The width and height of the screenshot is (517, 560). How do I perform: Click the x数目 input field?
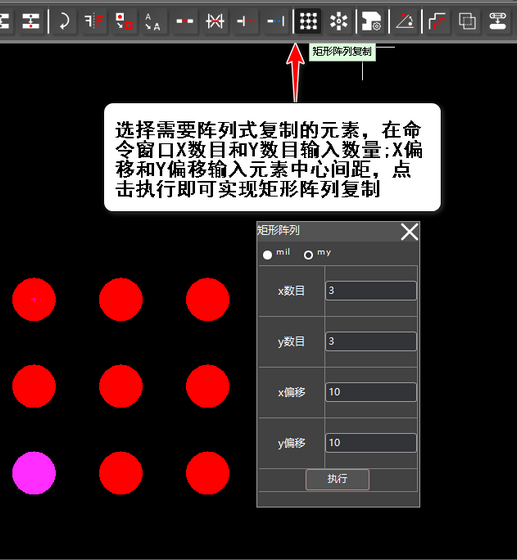point(371,291)
